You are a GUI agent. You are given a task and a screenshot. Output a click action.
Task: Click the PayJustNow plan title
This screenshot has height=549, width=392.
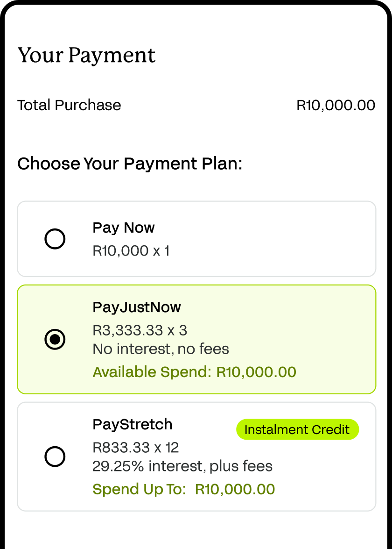pyautogui.click(x=137, y=307)
